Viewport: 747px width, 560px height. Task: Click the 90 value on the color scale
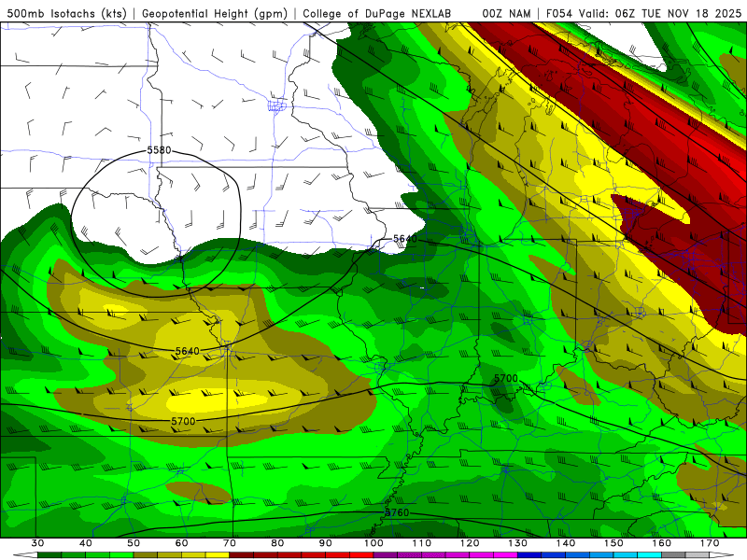click(325, 543)
